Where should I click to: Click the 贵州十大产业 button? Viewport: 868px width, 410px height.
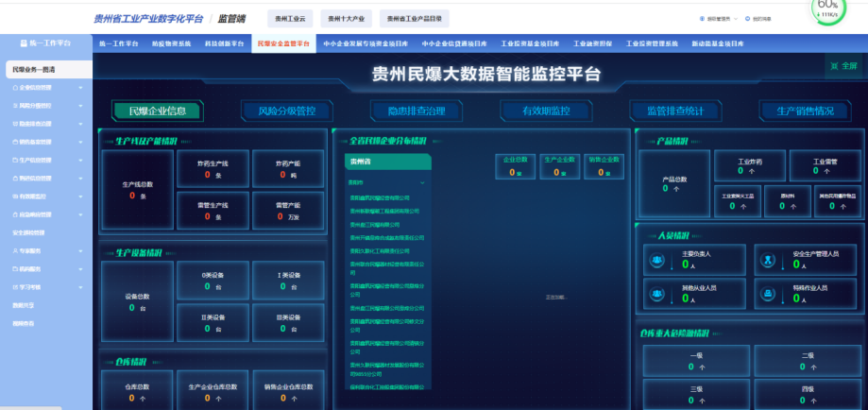tap(345, 18)
